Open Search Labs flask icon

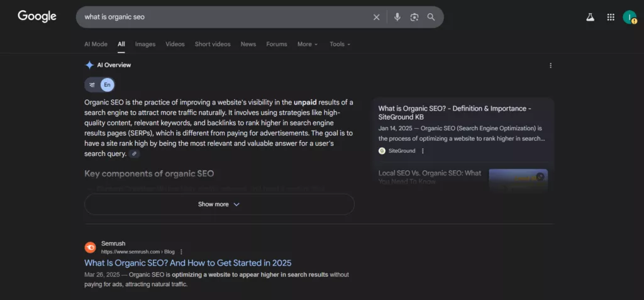[x=590, y=17]
